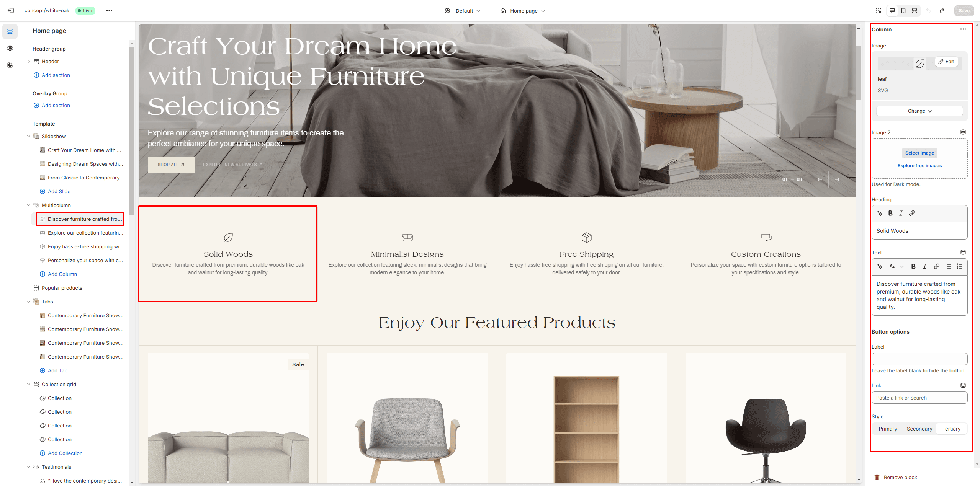Select the Popular products section
The image size is (980, 486).
point(62,288)
